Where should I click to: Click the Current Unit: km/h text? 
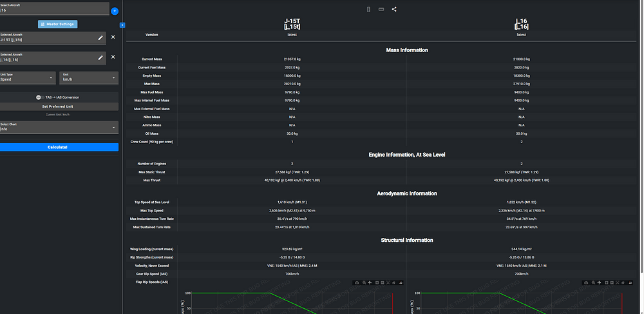(x=57, y=115)
